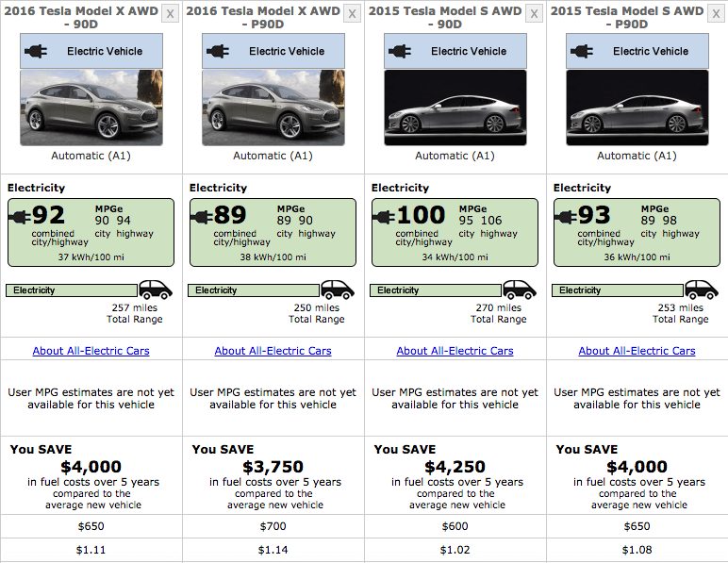The height and width of the screenshot is (563, 728).
Task: Remove the 2016 Tesla Model X 90D column
Action: click(170, 13)
